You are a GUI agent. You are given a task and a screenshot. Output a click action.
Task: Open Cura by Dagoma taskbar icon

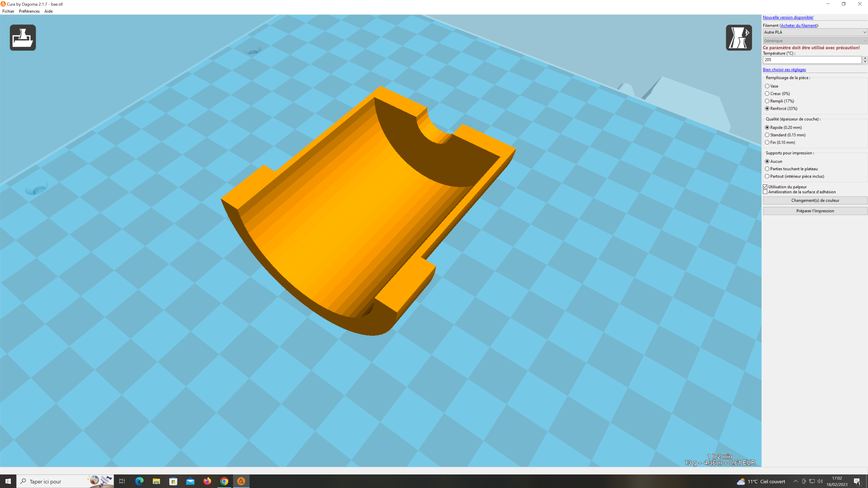coord(241,481)
